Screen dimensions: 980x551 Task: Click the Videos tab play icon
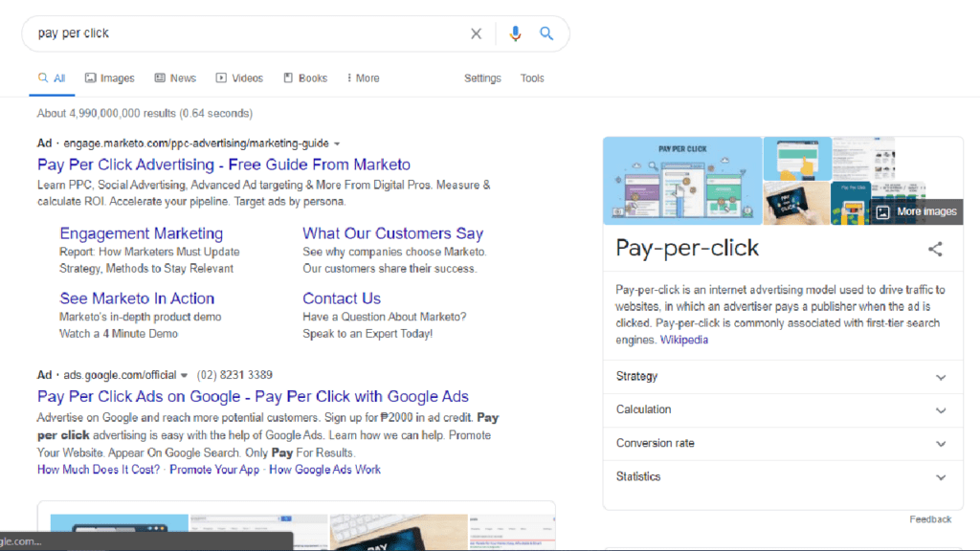coord(219,77)
